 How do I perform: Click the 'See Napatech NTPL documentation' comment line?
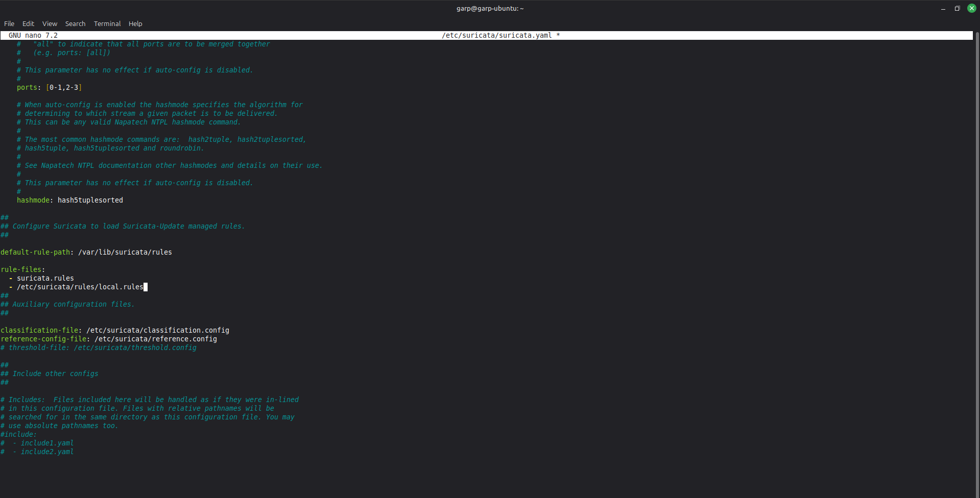click(x=170, y=166)
